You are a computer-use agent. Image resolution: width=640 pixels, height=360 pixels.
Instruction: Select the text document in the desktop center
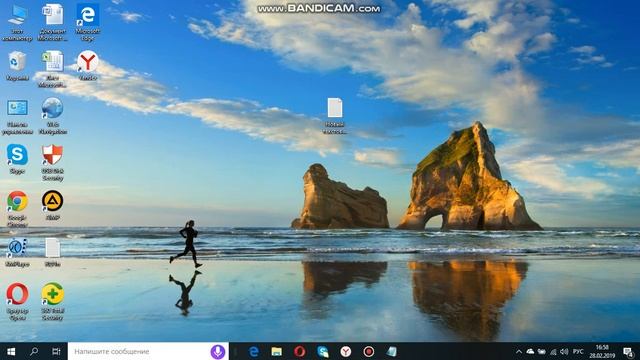coord(335,116)
